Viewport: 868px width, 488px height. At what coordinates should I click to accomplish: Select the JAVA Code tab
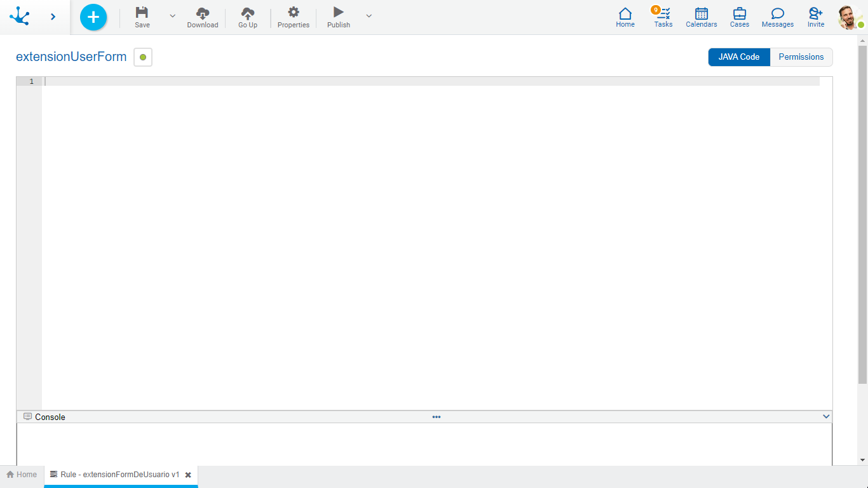739,57
